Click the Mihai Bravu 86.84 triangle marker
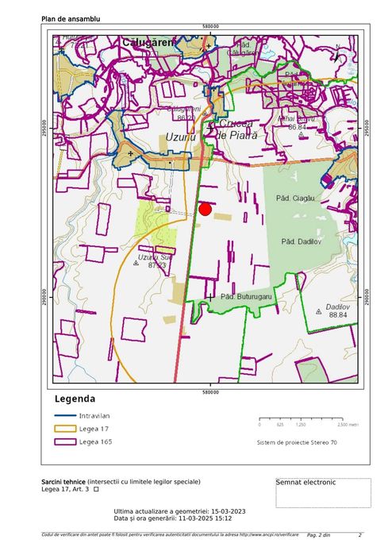 (301, 134)
